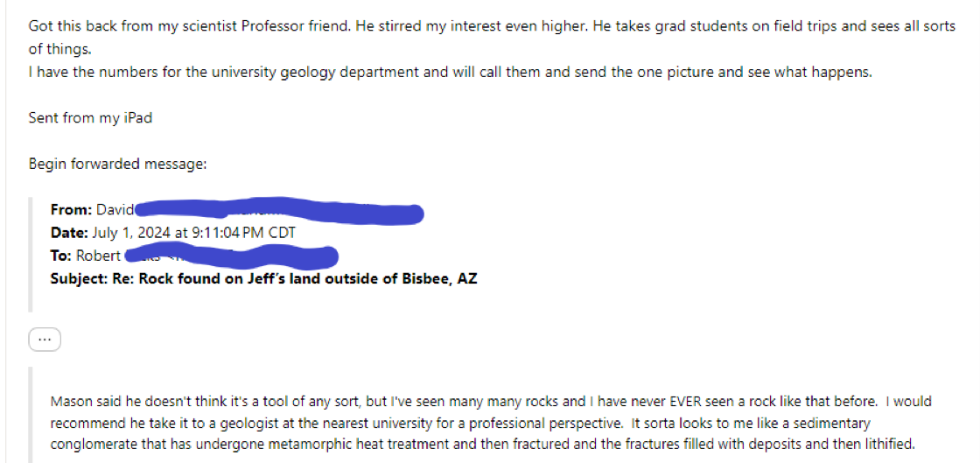Click the 'Begin forwarded message:' text
This screenshot has width=980, height=463.
pos(117,164)
